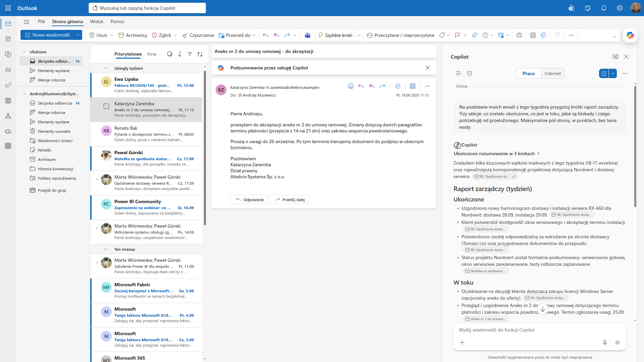Screen dimensions: 644x362
Task: Jump to latest Copilot response arrow
Action: [x=543, y=309]
